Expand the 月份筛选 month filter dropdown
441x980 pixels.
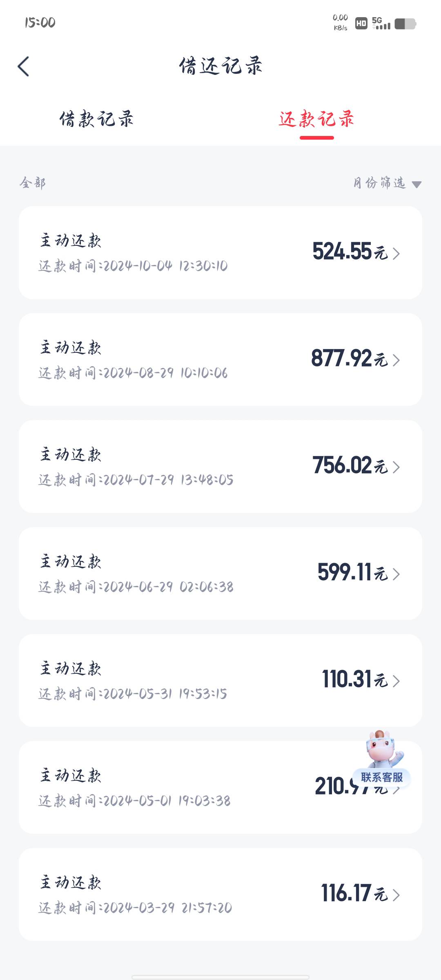coord(387,183)
